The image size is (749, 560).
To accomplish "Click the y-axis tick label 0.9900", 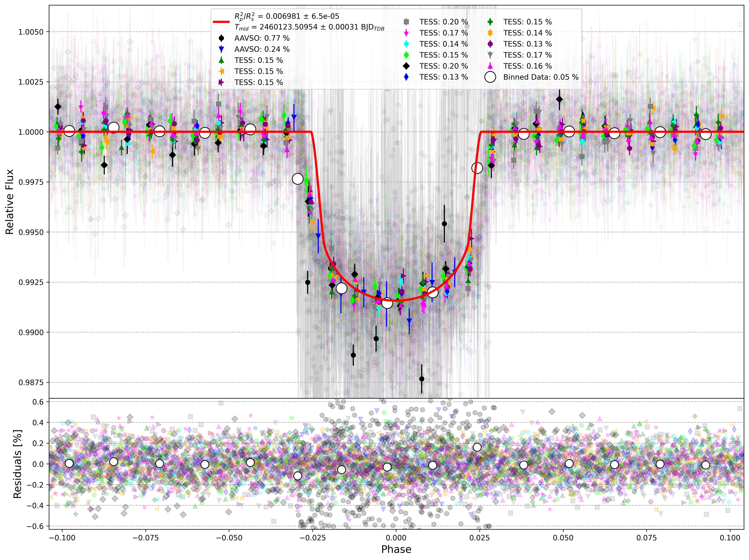I will coord(31,333).
